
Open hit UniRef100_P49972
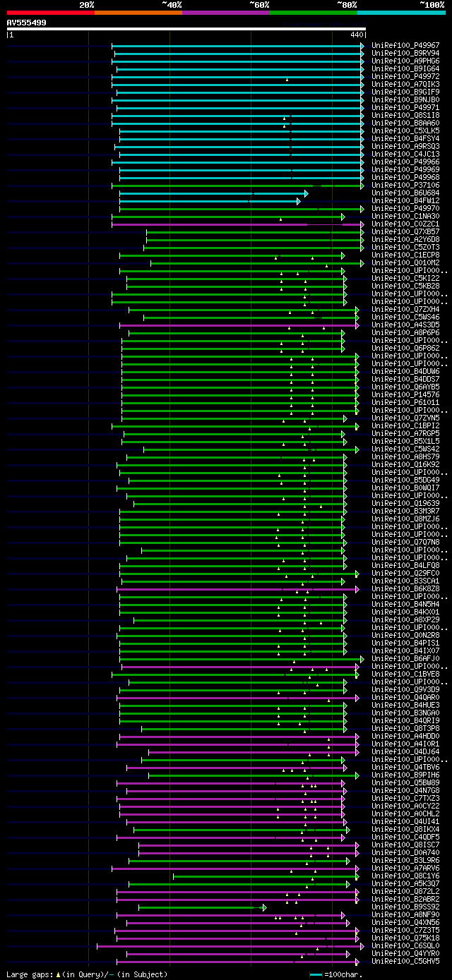tap(405, 76)
